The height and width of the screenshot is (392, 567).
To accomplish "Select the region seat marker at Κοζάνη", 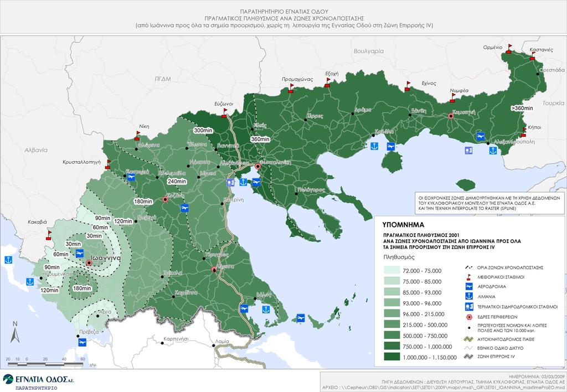I will (165, 199).
